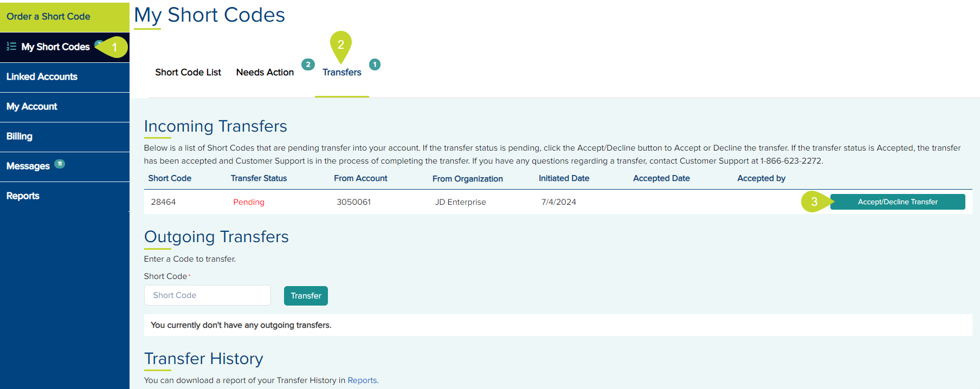The width and height of the screenshot is (980, 389).
Task: Click the numbered marker 3 callout
Action: pos(814,202)
